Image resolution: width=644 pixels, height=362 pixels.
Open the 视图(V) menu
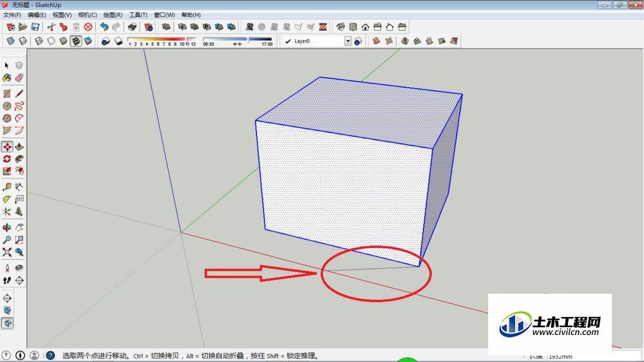pyautogui.click(x=62, y=15)
